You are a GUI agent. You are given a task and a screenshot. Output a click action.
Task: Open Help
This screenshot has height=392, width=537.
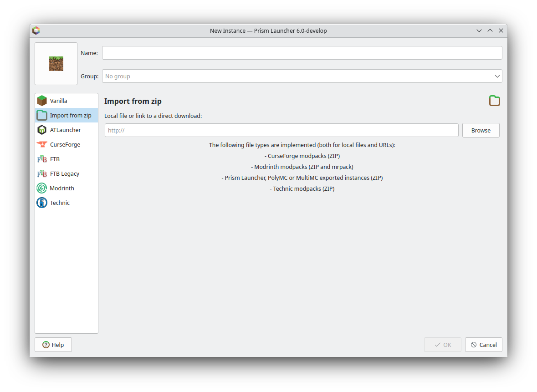(53, 345)
